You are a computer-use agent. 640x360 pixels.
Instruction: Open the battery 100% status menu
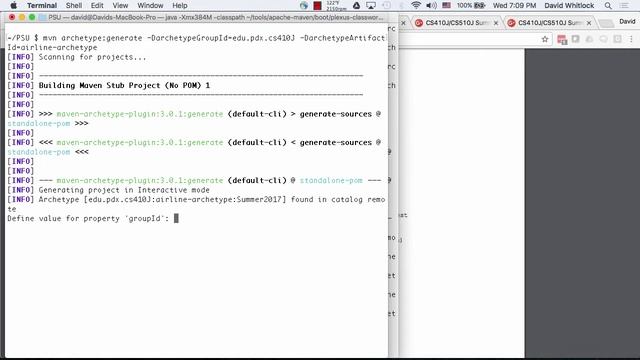click(x=471, y=5)
